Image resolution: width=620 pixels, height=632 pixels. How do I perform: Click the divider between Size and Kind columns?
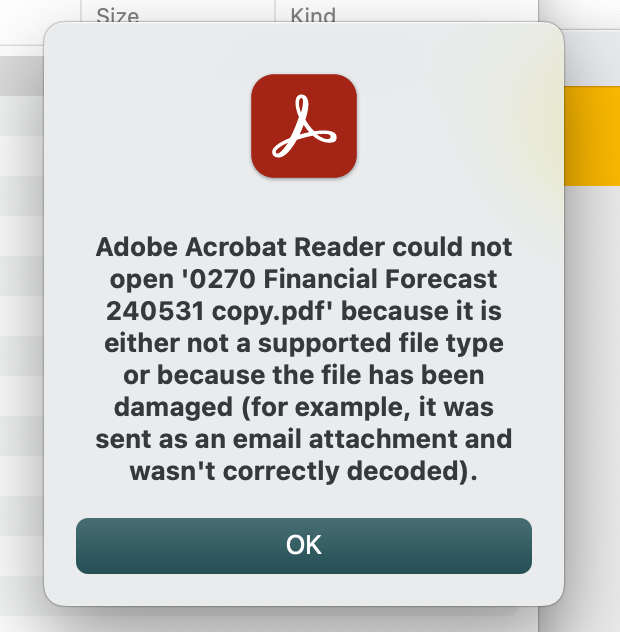[275, 11]
